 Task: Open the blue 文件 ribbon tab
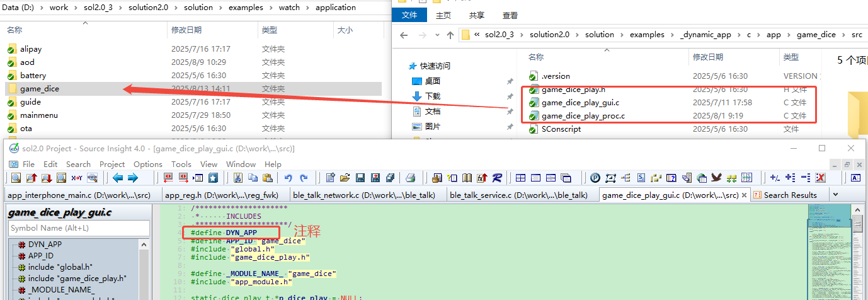[409, 14]
